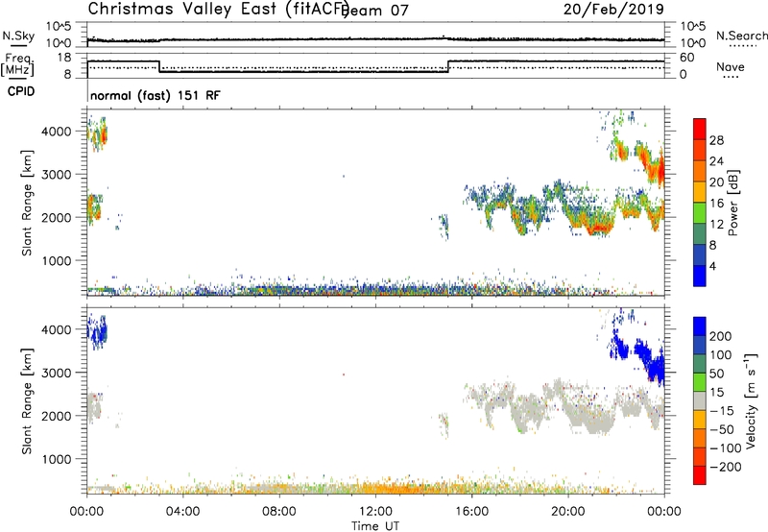Select the '16' power colorbar value
The width and height of the screenshot is (768, 532).
716,204
